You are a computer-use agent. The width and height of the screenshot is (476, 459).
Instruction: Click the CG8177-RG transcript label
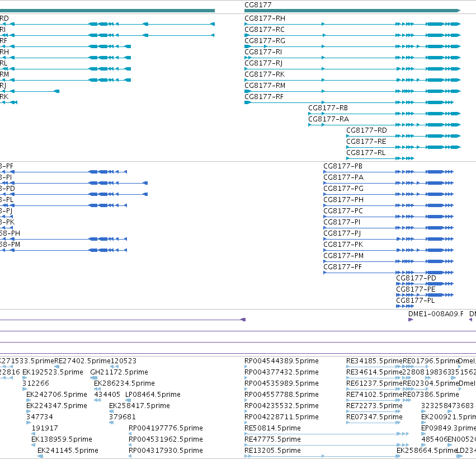tap(265, 41)
